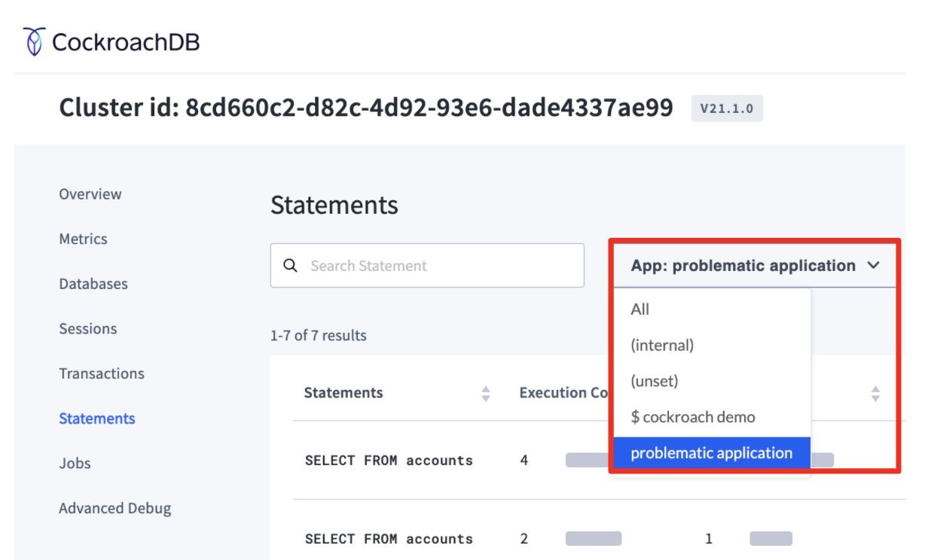The height and width of the screenshot is (560, 925).
Task: Click the first "SELECT FROM accounts" statement
Action: [x=388, y=460]
